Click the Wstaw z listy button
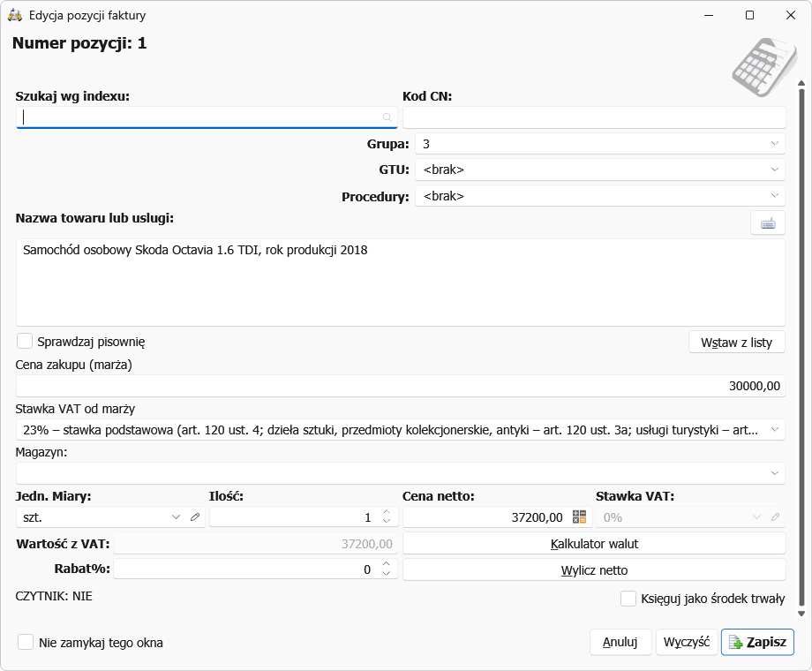 coord(736,343)
